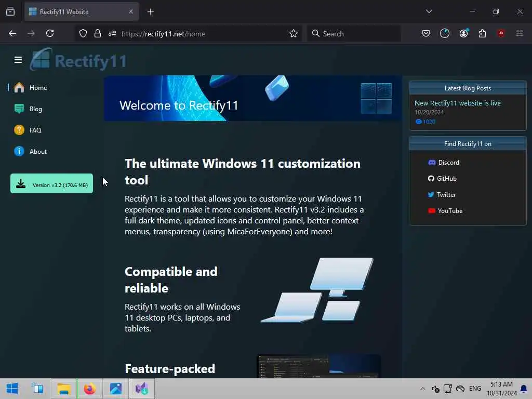Image resolution: width=532 pixels, height=399 pixels.
Task: Show hidden system tray icons
Action: click(x=422, y=389)
